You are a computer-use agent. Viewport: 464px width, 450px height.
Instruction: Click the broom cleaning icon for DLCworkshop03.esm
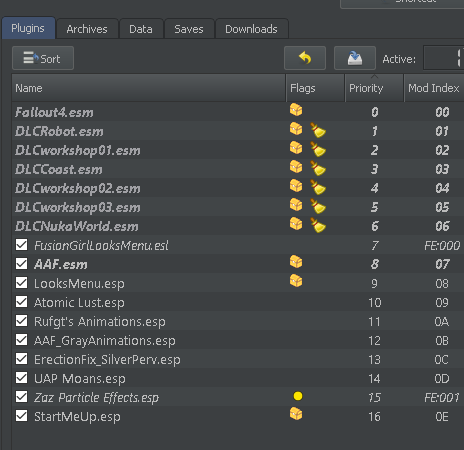point(318,206)
